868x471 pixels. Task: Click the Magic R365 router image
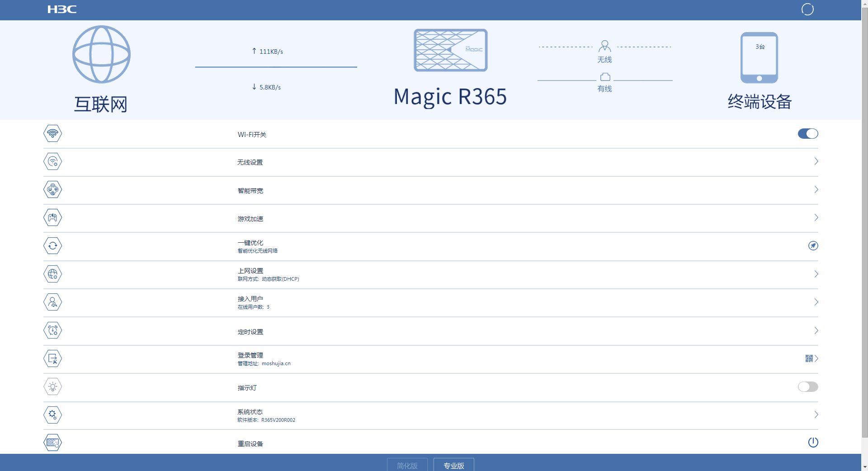[x=451, y=50]
